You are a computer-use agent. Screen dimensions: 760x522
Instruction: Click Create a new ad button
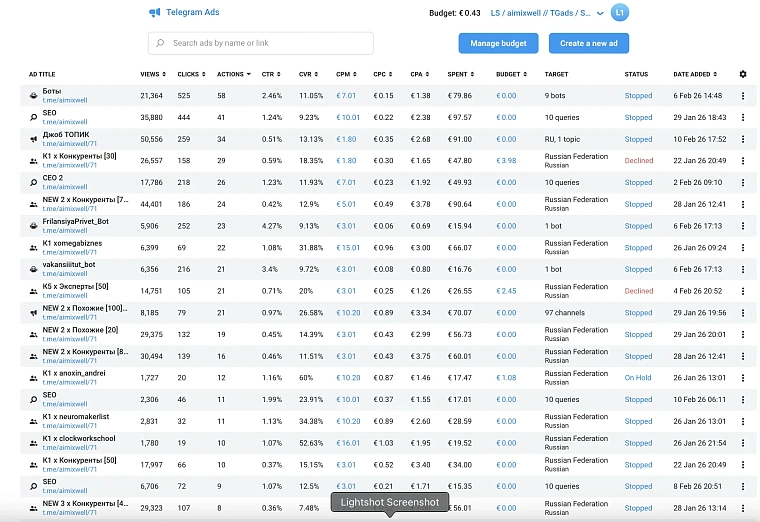pos(589,43)
